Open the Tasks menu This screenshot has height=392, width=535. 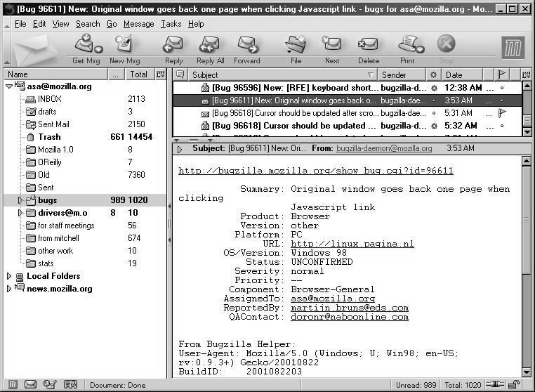pos(171,24)
